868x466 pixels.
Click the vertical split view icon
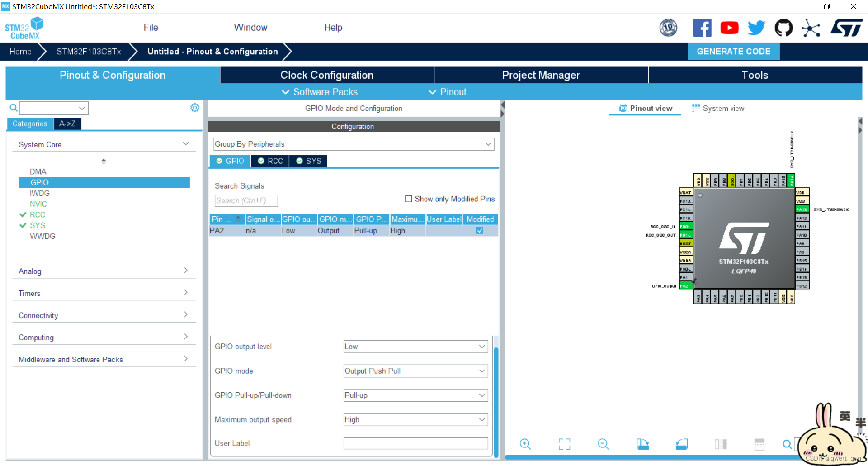(721, 444)
